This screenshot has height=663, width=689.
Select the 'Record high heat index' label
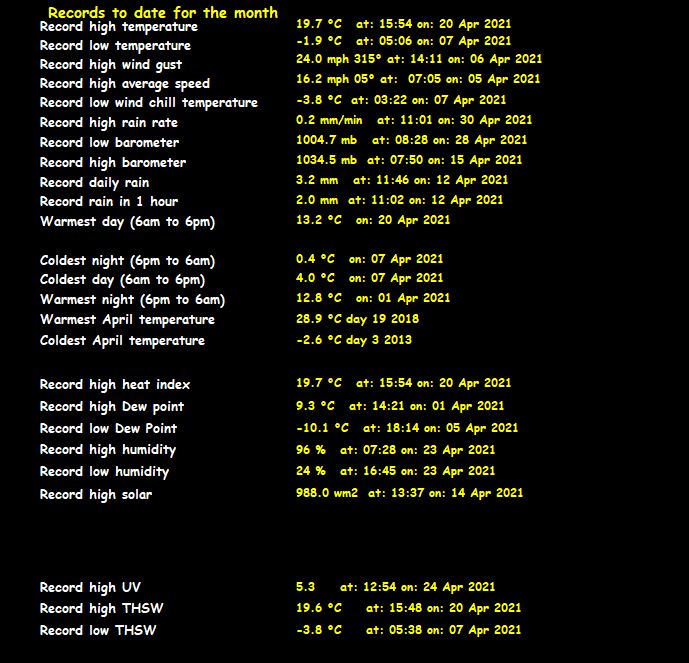pos(115,385)
